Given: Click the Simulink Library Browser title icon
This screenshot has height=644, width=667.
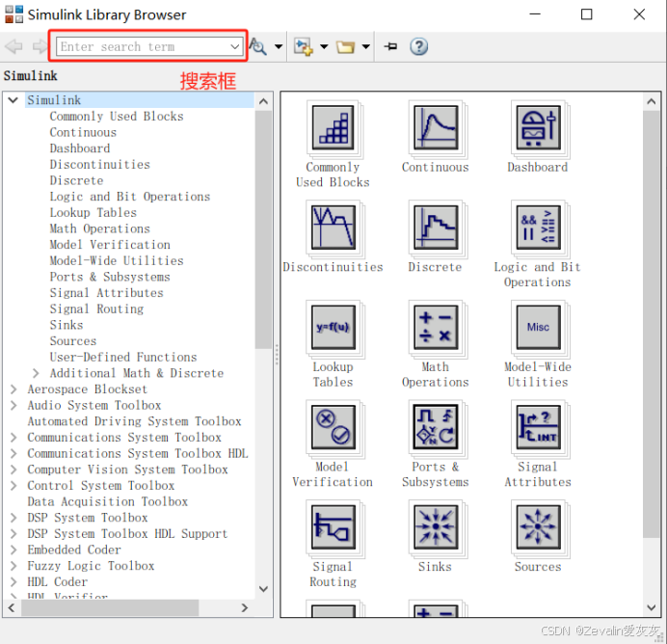Looking at the screenshot, I should coord(14,14).
